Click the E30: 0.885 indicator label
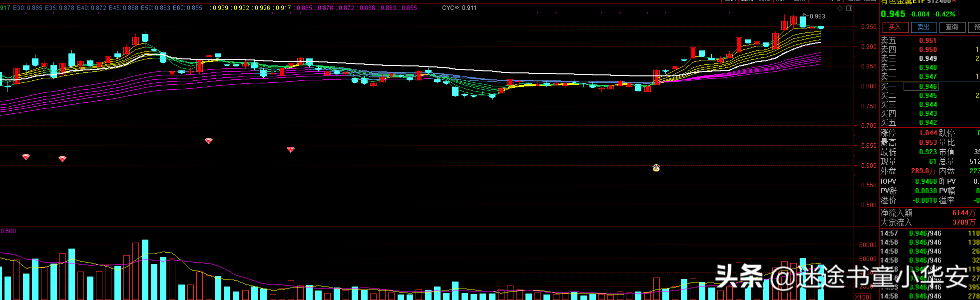 (x=27, y=8)
